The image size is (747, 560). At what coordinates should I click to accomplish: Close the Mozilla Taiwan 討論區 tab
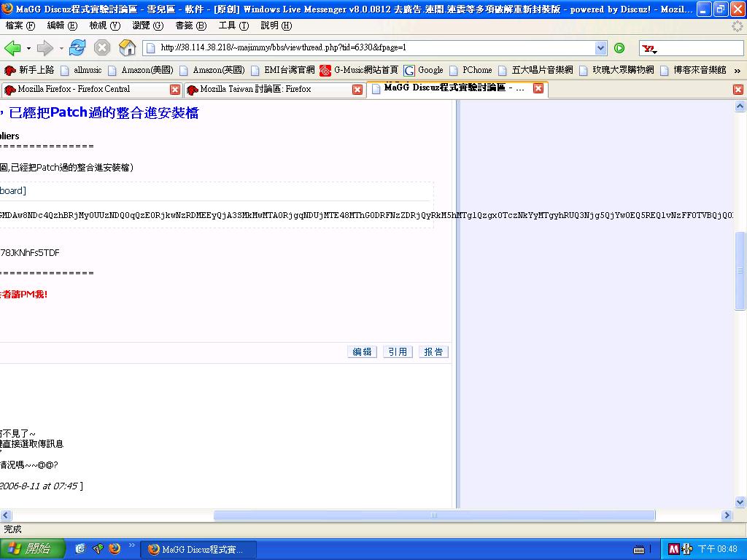357,90
